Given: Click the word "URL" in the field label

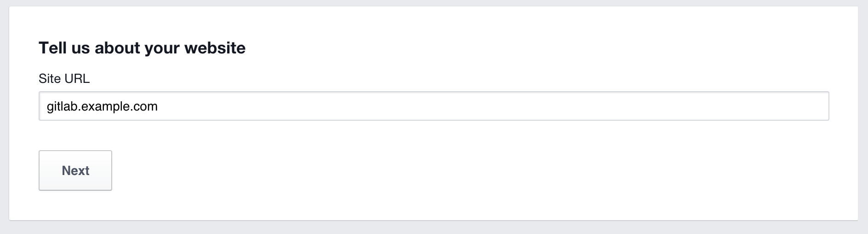Looking at the screenshot, I should click(x=77, y=79).
